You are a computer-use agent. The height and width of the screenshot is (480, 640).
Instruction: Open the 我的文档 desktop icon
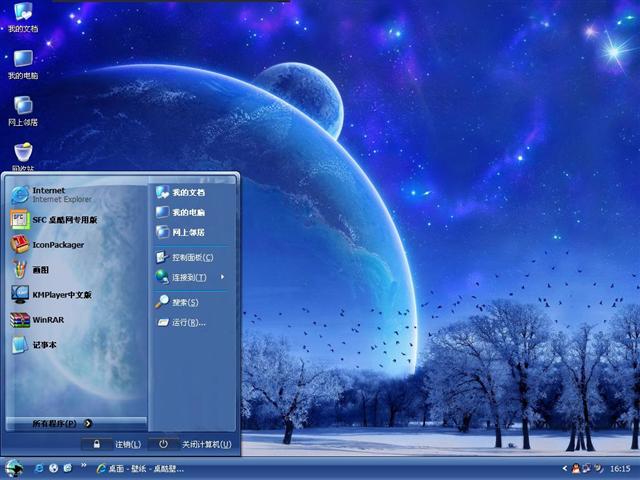(23, 18)
